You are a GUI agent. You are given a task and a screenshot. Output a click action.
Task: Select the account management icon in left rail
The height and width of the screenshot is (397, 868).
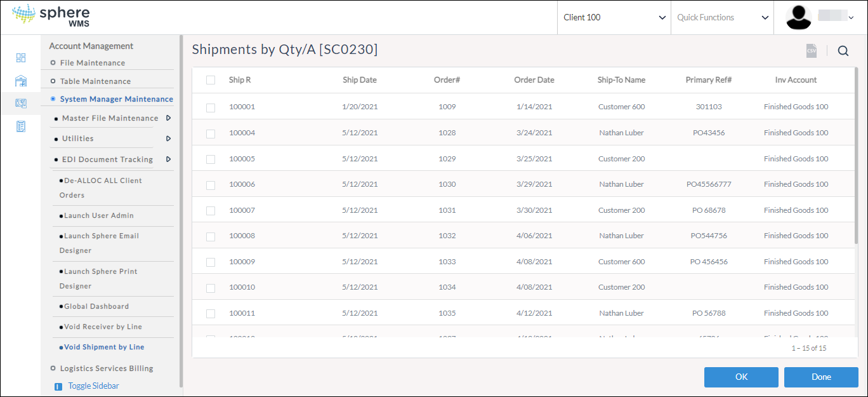(21, 104)
